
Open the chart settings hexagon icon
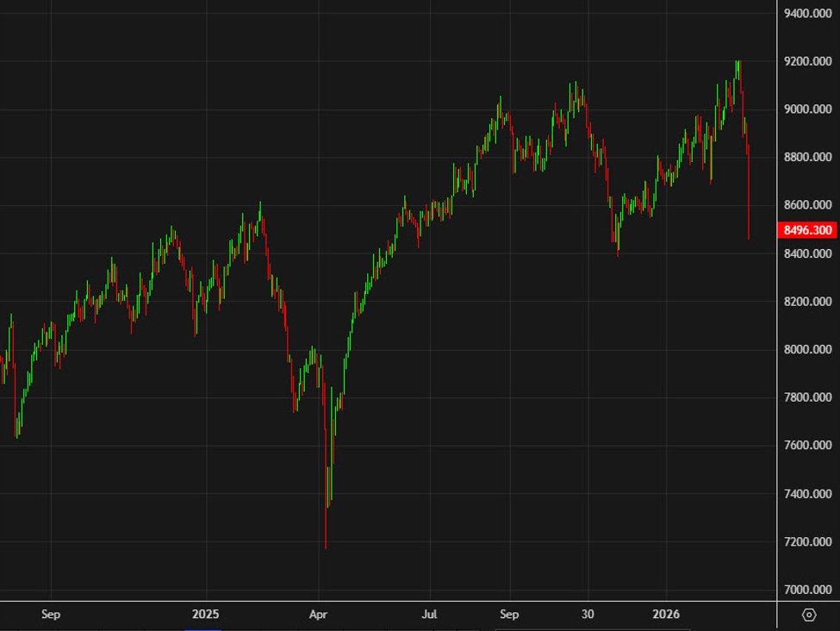click(x=808, y=615)
